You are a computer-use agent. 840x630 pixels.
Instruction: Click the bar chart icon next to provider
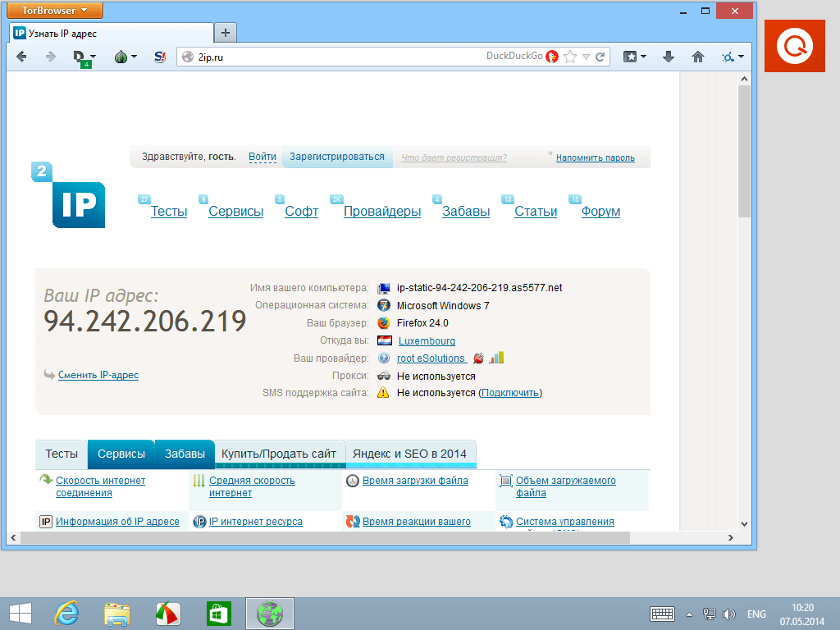[x=496, y=358]
